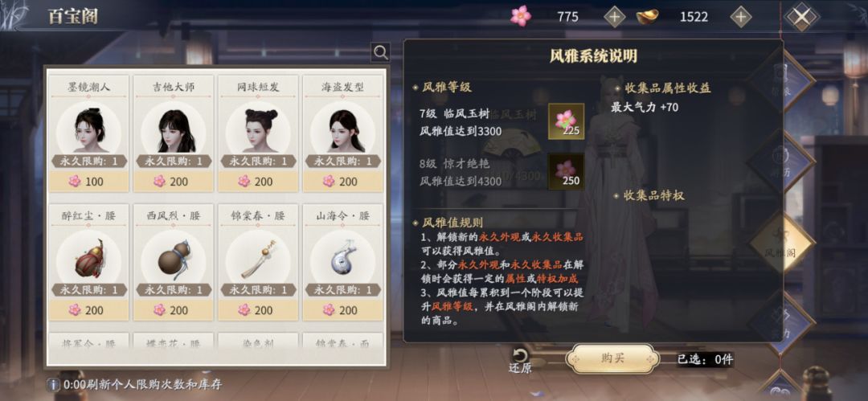This screenshot has width=868, height=401.
Task: Select the 225 flower reward icon
Action: click(566, 121)
